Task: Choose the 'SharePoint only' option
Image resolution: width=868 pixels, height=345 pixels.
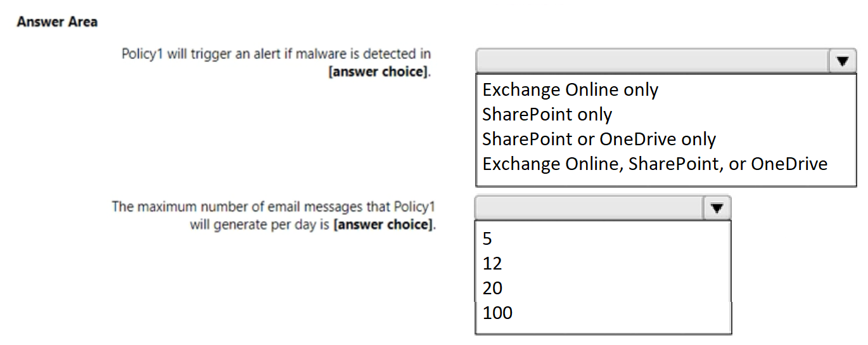Action: pyautogui.click(x=547, y=115)
